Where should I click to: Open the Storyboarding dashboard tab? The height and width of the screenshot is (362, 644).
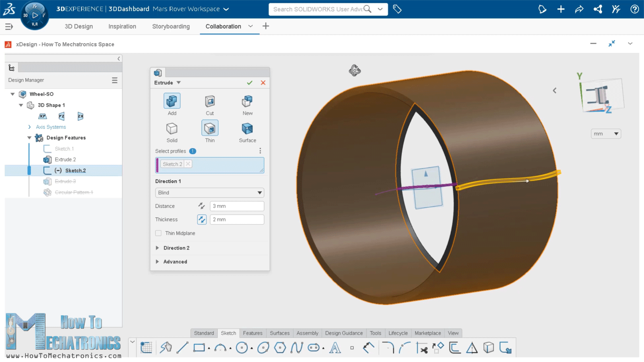(x=171, y=27)
